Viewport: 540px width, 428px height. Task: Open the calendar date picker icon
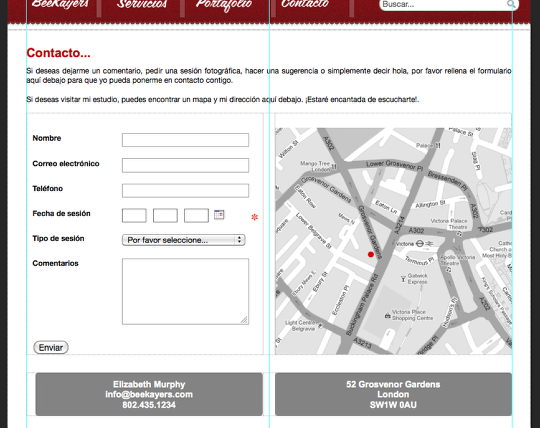219,215
